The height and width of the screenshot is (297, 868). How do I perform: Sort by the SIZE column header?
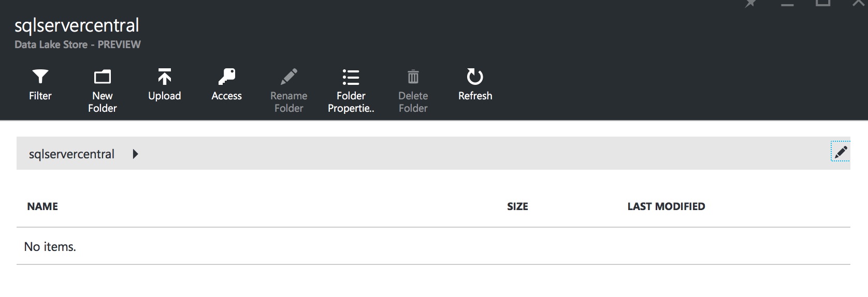[x=517, y=206]
